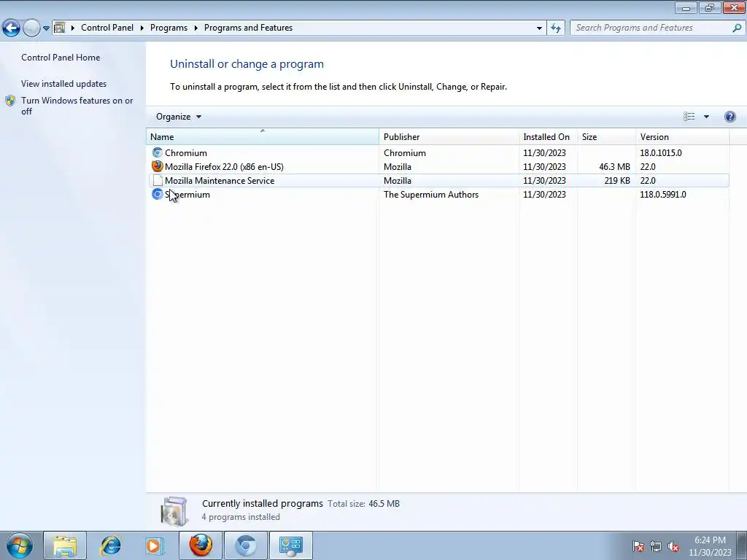Image resolution: width=747 pixels, height=560 pixels.
Task: Click the Mozilla Maintenance Service blank icon
Action: 158,181
